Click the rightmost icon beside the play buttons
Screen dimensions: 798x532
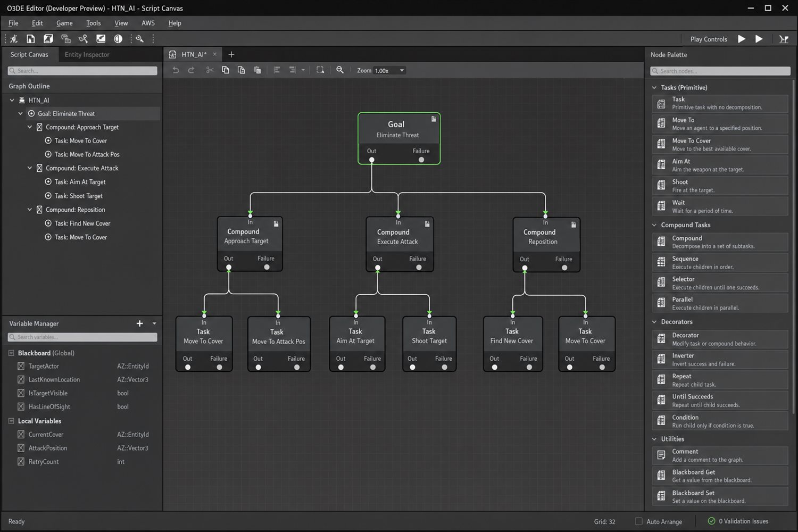tap(784, 39)
